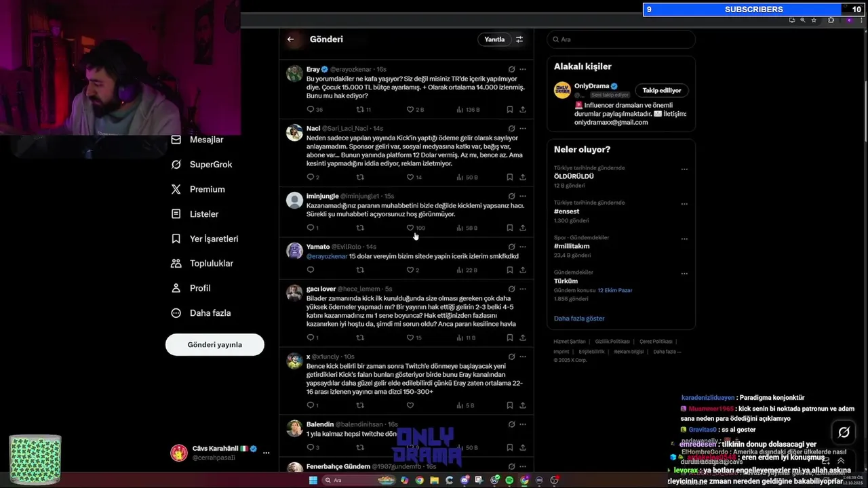Open Yer İşaretleri in the sidebar
868x488 pixels.
(x=205, y=239)
